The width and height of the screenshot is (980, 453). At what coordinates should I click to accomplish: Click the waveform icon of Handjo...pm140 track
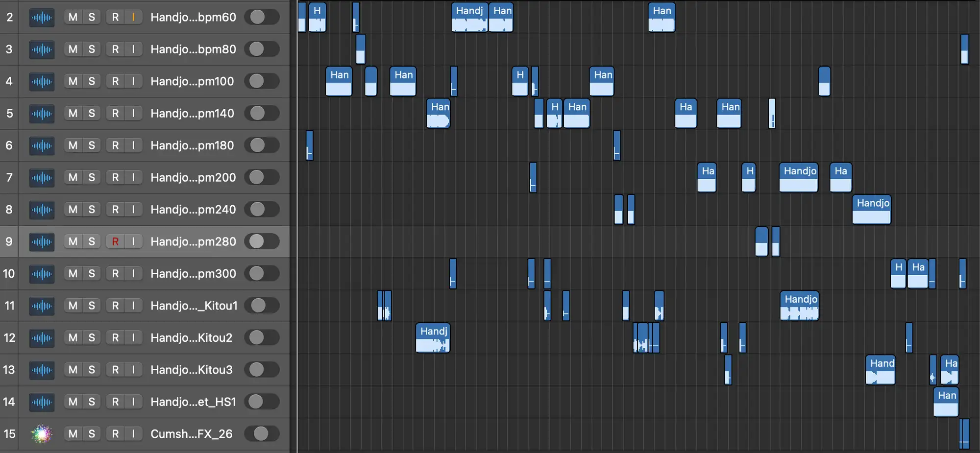[x=42, y=114]
